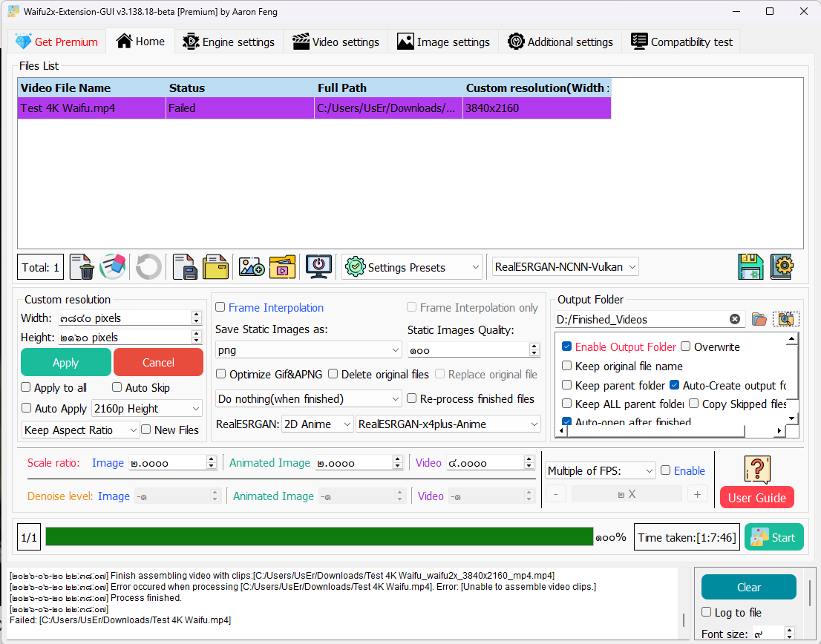This screenshot has height=644, width=821.
Task: Click the green floppy save settings icon
Action: pos(750,267)
